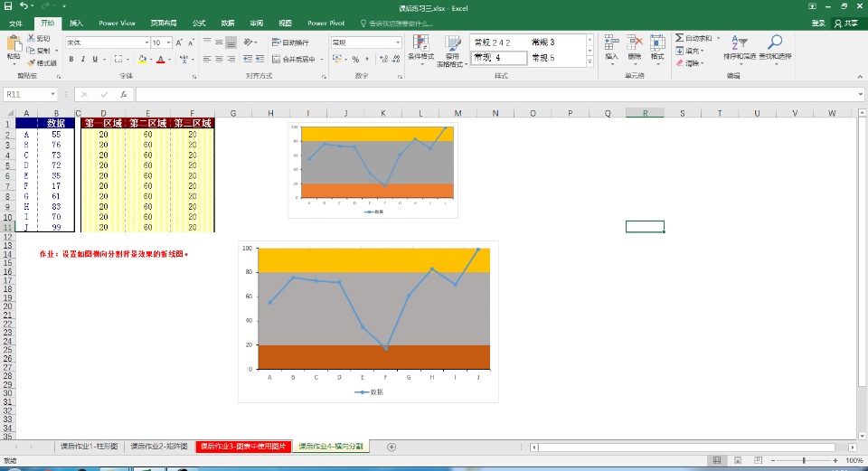Switch to the 插入 (Insert) ribbon tab

click(x=76, y=23)
